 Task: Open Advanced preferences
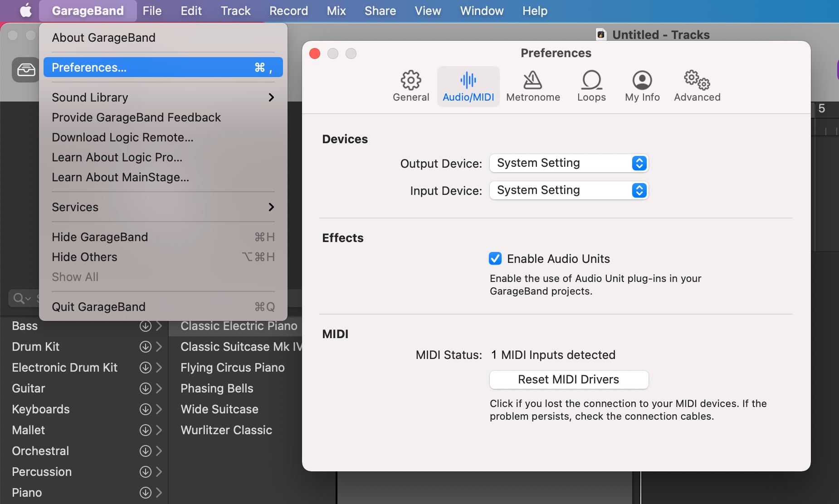tap(697, 86)
